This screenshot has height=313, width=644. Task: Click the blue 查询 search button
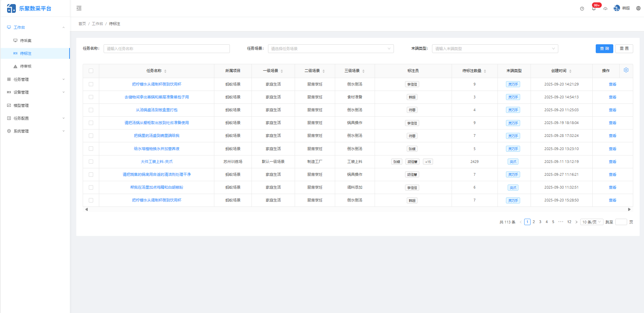point(604,48)
